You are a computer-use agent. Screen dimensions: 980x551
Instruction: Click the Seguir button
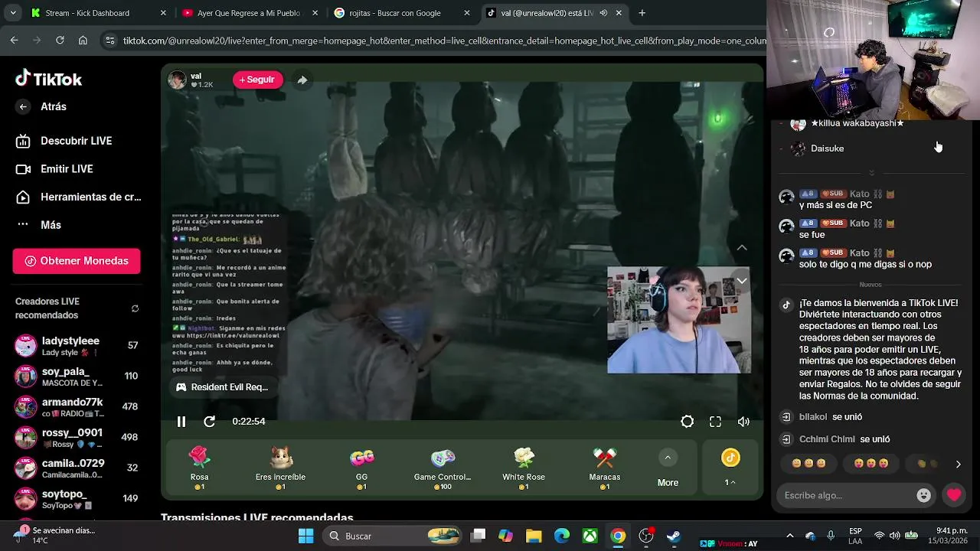click(x=257, y=80)
